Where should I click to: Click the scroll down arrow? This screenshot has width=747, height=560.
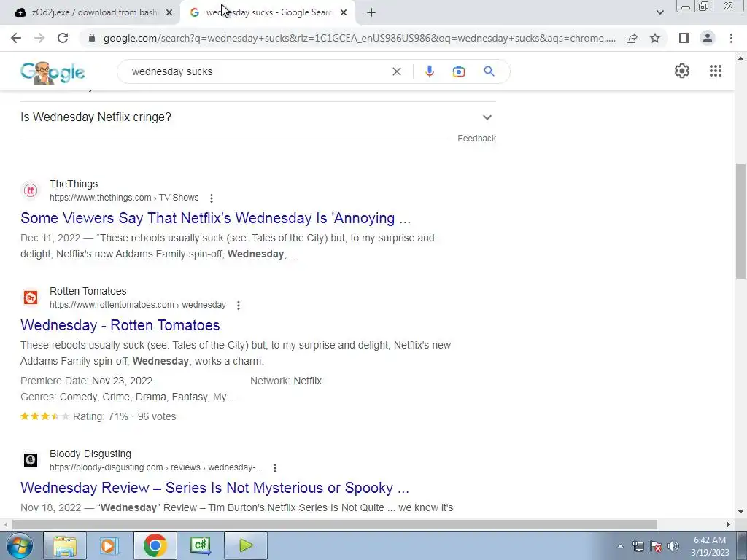[x=740, y=512]
